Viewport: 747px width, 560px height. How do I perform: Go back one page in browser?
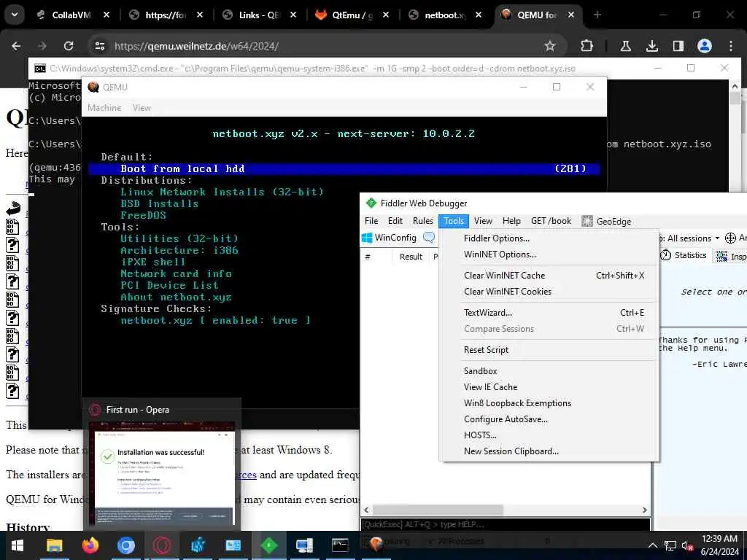coord(16,46)
